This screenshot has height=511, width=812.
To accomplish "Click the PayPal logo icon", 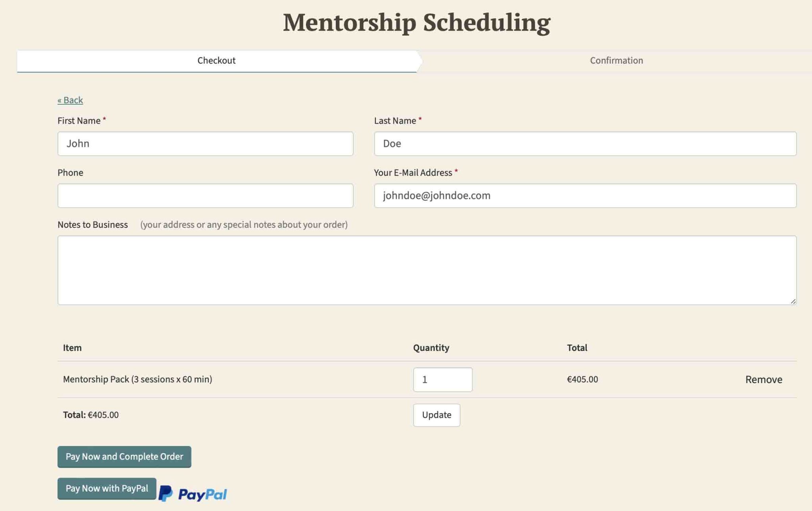I will (193, 494).
